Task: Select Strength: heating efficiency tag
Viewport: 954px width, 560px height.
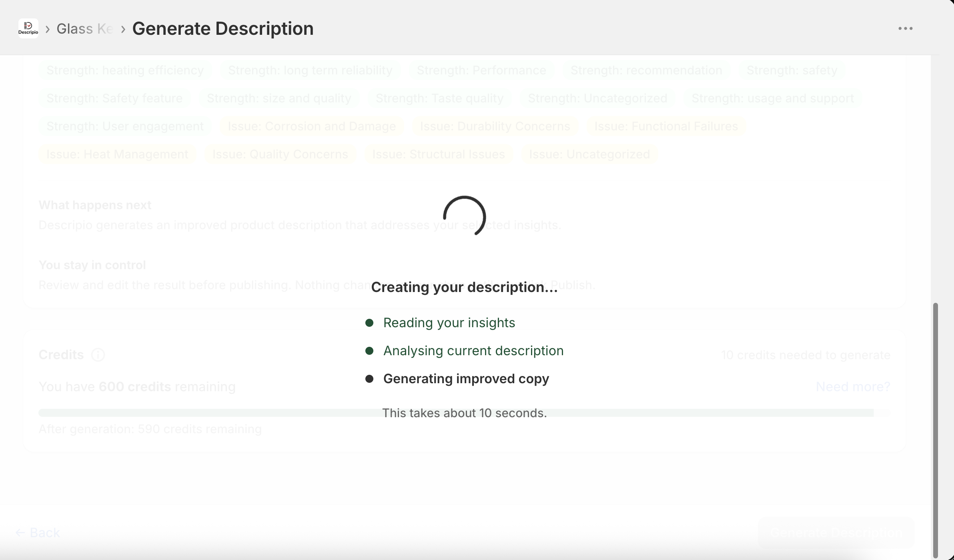Action: coord(125,70)
